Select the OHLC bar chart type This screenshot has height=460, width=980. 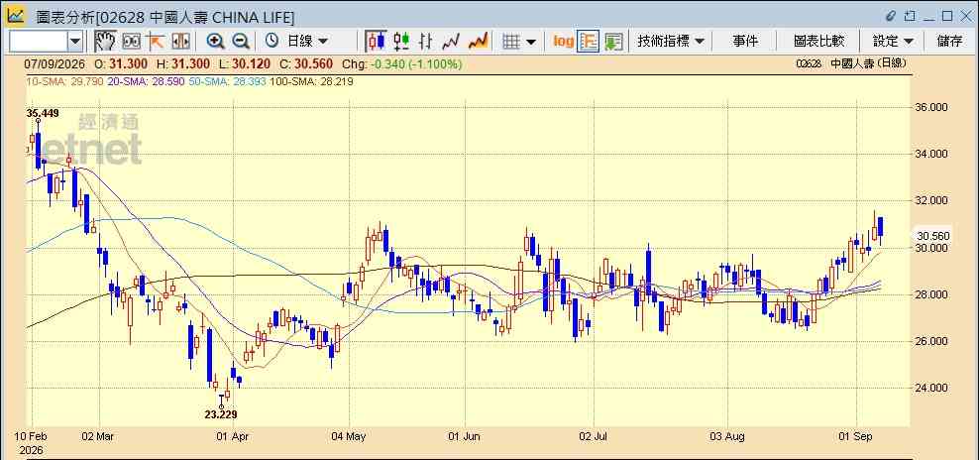click(x=426, y=42)
